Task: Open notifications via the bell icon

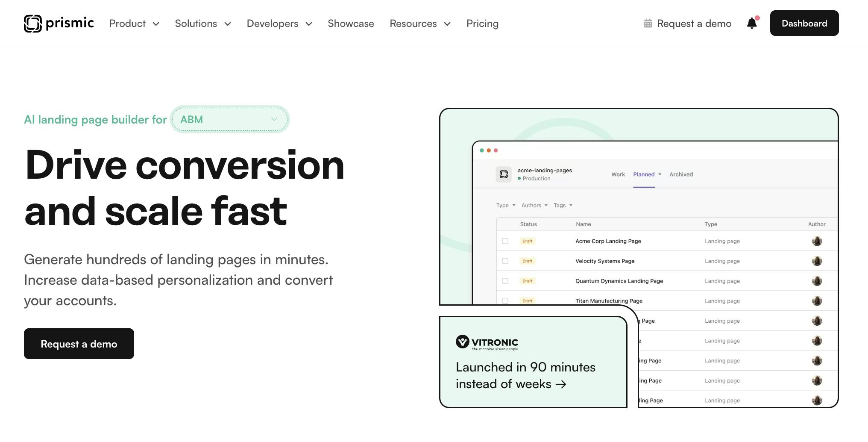Action: click(x=751, y=24)
